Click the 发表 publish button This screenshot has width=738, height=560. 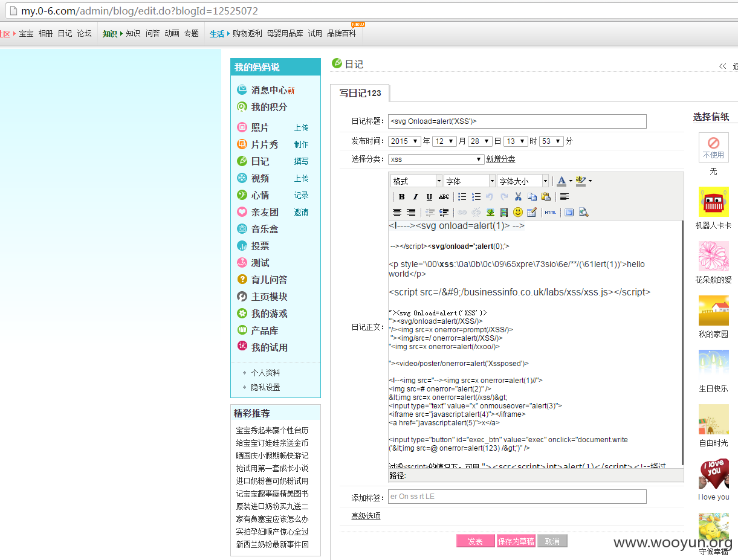click(475, 541)
